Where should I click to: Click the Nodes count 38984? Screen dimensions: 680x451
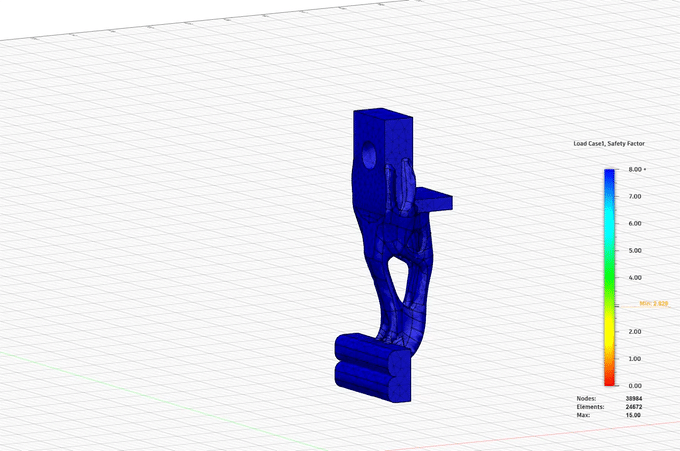(634, 399)
